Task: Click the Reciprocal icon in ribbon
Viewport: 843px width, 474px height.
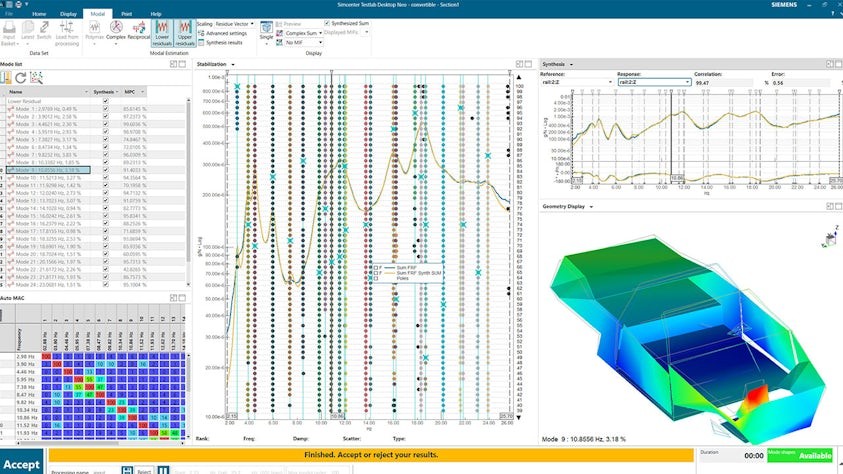Action: (137, 34)
